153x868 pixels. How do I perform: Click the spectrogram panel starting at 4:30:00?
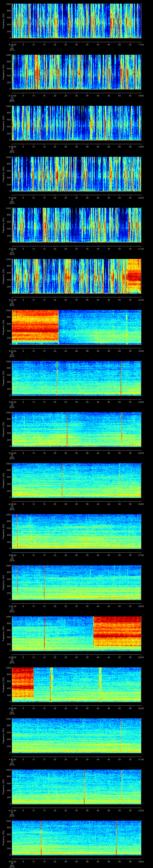point(77,736)
